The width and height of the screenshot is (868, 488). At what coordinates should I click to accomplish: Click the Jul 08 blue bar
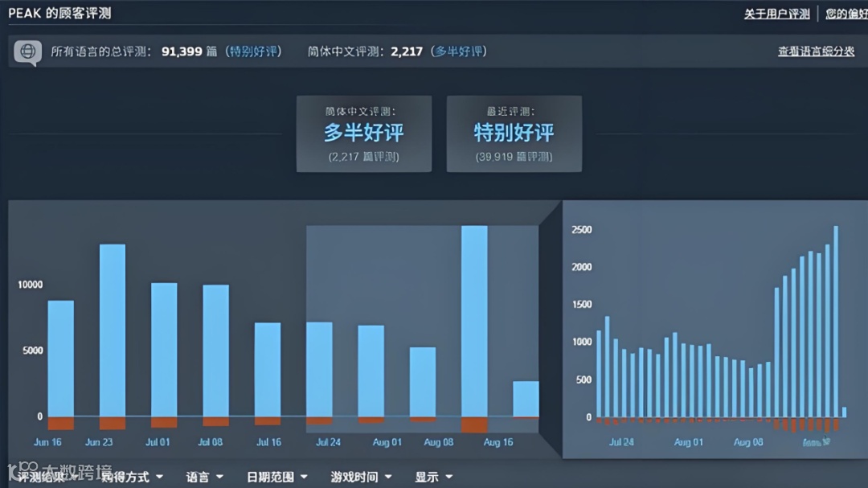coord(216,351)
